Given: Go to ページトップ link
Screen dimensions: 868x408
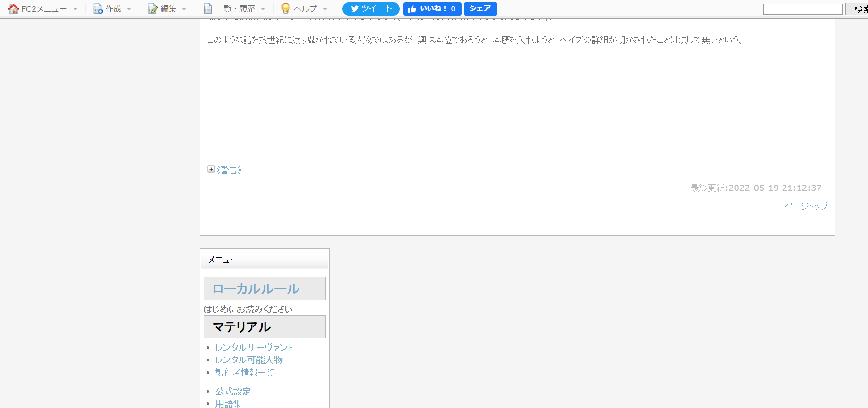Looking at the screenshot, I should pos(806,206).
